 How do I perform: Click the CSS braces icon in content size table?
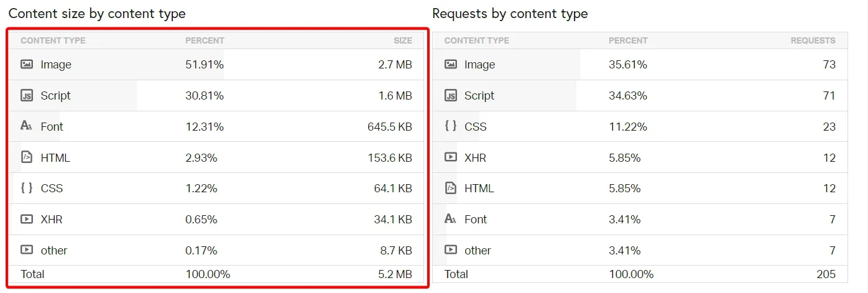pos(27,188)
